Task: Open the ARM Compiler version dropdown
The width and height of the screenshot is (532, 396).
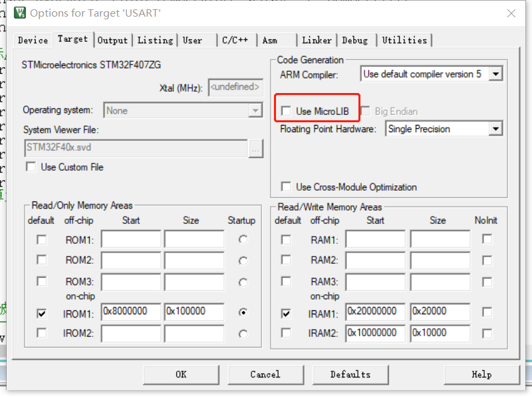Action: tap(495, 74)
